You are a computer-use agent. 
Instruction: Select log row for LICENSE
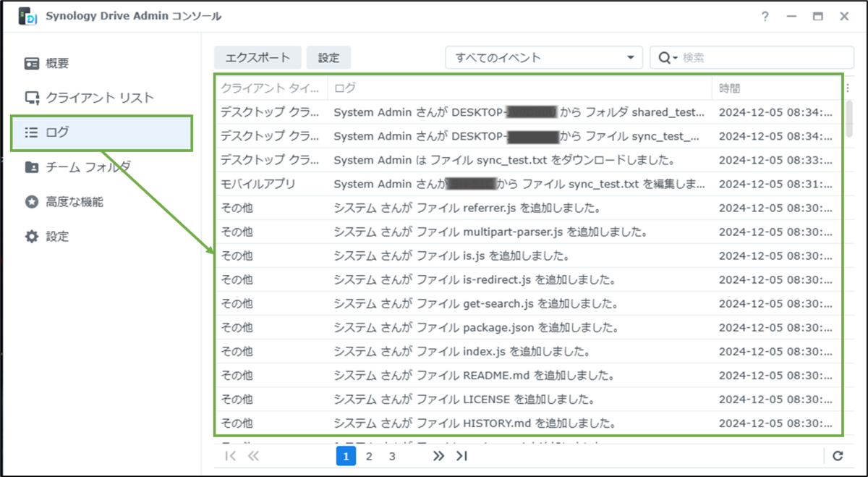(529, 399)
